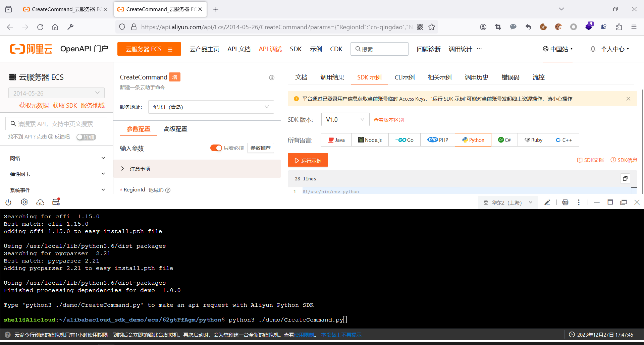The image size is (644, 345).
Task: Open the 查看版本区别 link
Action: click(388, 120)
